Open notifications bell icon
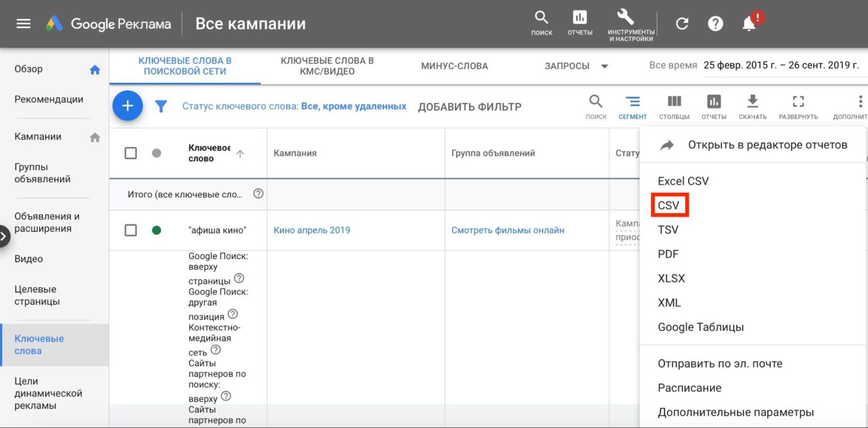This screenshot has width=868, height=428. [749, 24]
